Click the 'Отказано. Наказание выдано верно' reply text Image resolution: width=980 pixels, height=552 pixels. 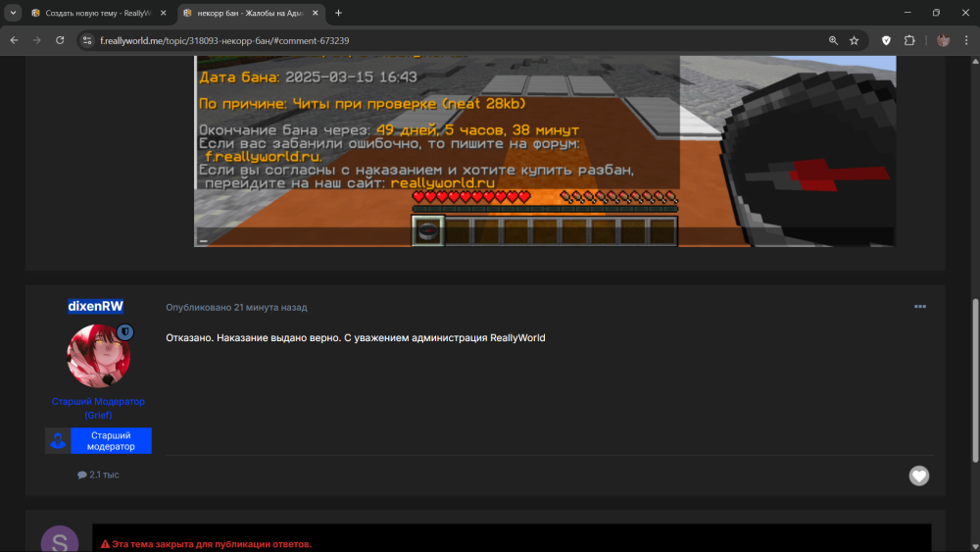coord(356,337)
